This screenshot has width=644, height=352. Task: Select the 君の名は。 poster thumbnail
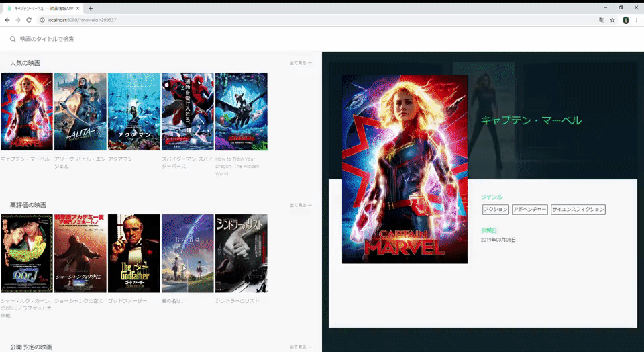188,253
